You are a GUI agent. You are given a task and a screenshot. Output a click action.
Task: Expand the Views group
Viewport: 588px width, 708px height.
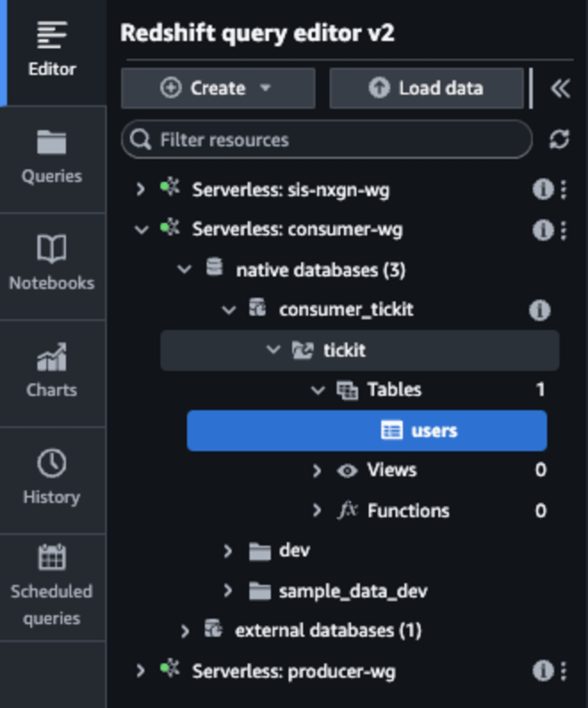[317, 470]
